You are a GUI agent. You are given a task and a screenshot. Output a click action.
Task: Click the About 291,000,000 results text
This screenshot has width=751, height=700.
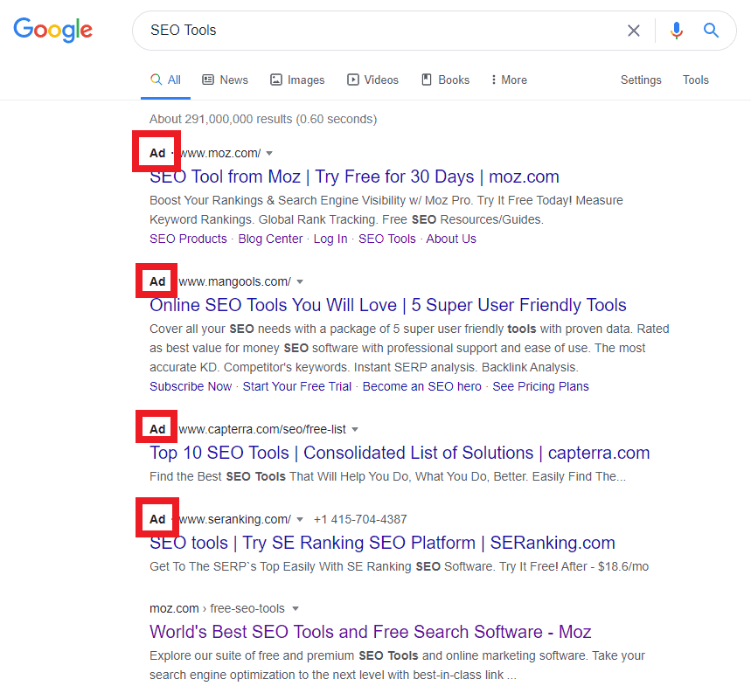(x=263, y=119)
